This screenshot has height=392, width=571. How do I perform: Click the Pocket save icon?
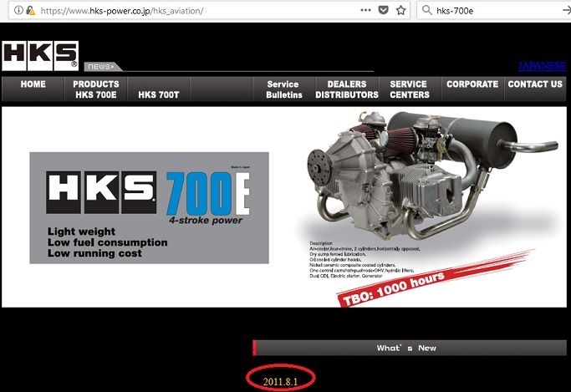pyautogui.click(x=384, y=11)
